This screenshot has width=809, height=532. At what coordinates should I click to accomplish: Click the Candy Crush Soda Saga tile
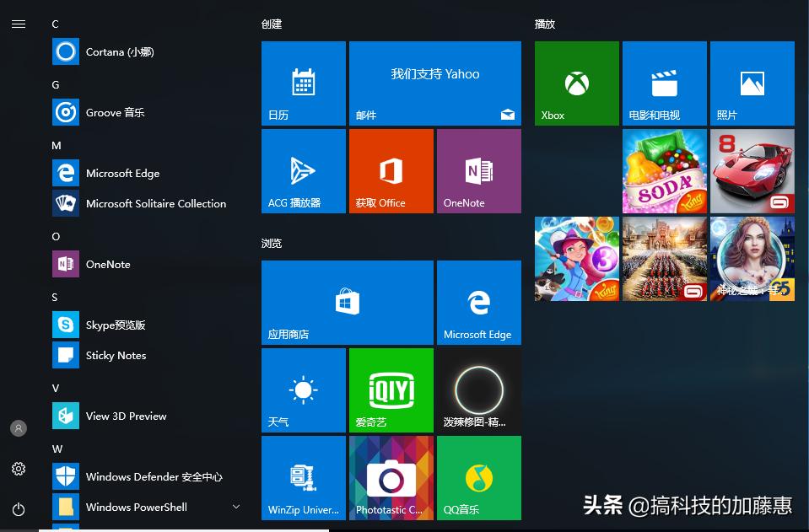(664, 171)
